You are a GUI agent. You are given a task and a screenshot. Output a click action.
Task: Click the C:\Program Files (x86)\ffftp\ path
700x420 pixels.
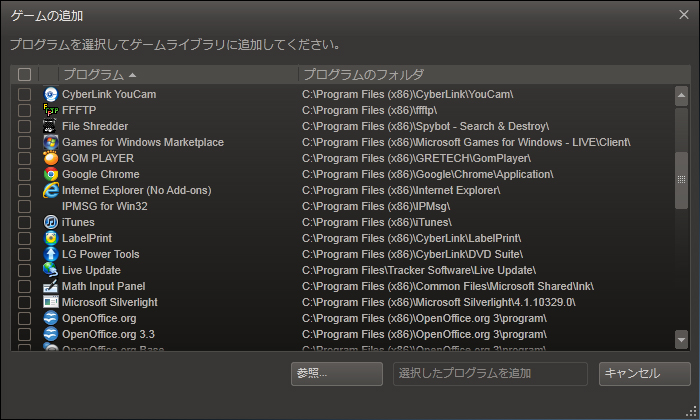pos(369,110)
